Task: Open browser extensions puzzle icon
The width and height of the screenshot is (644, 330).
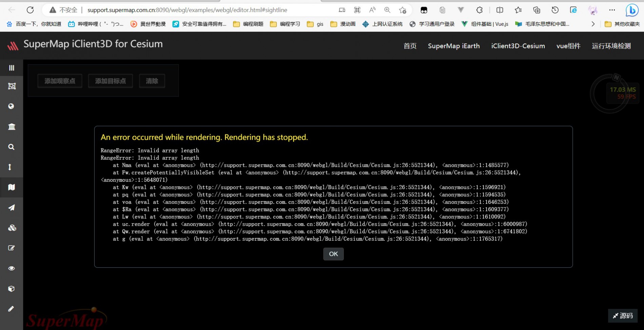Action: coord(479,10)
